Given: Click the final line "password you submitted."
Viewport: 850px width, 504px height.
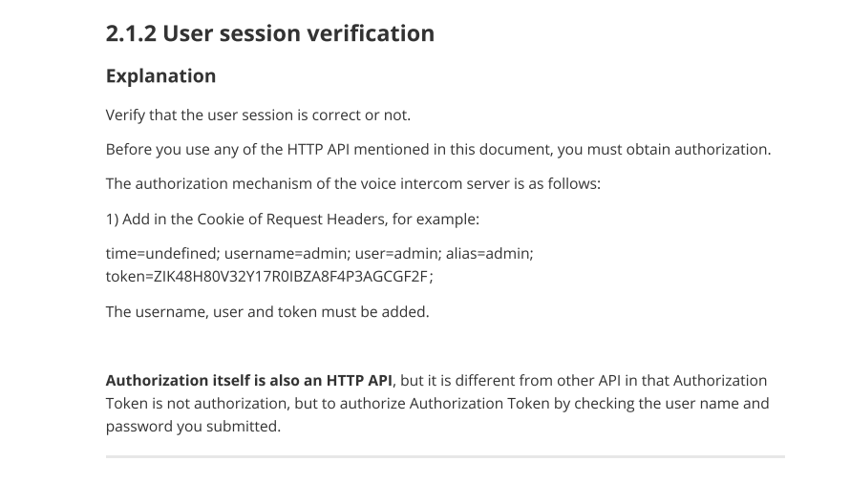Looking at the screenshot, I should tap(194, 427).
